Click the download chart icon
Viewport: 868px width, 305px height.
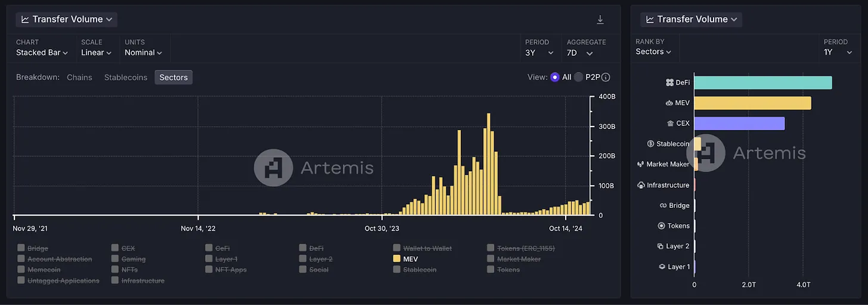600,20
